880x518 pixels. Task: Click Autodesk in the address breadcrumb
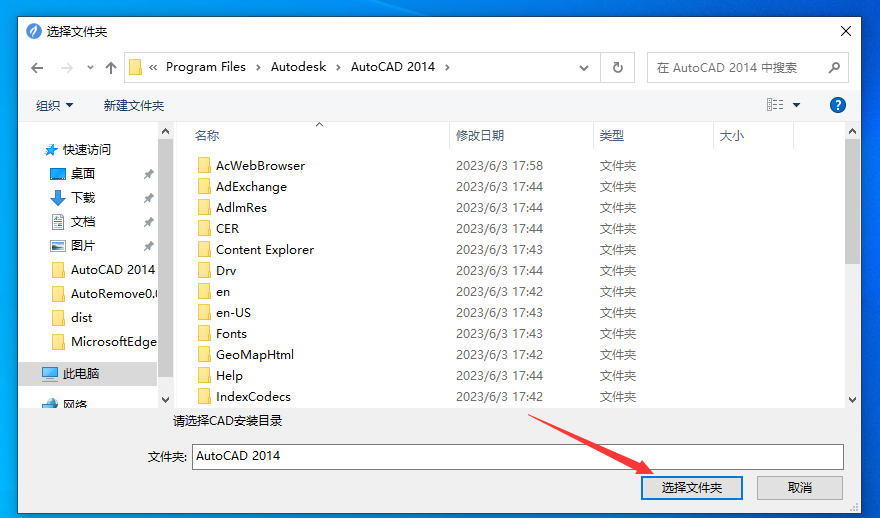[x=297, y=67]
